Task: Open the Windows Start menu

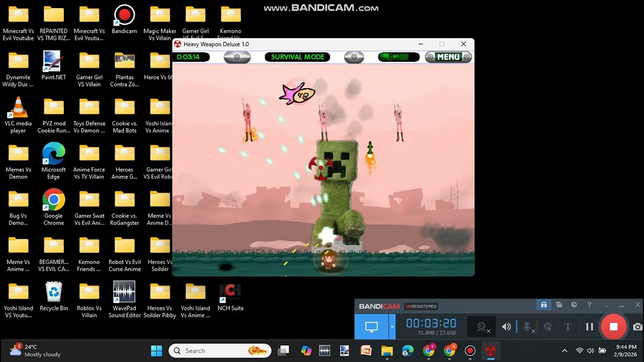Action: pyautogui.click(x=156, y=350)
